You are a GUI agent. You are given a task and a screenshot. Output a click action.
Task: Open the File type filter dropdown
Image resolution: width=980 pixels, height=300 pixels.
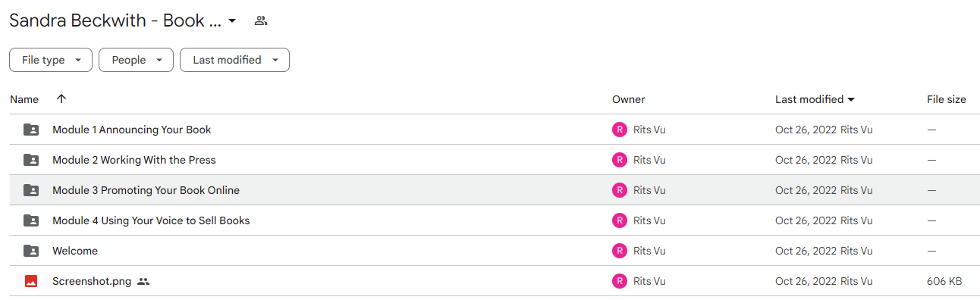tap(51, 60)
